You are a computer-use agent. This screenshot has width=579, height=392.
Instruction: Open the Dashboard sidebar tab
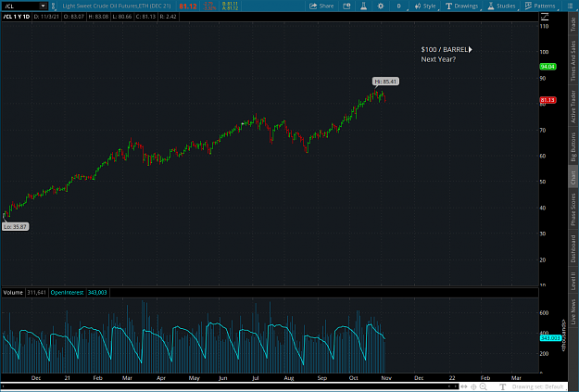pos(573,248)
